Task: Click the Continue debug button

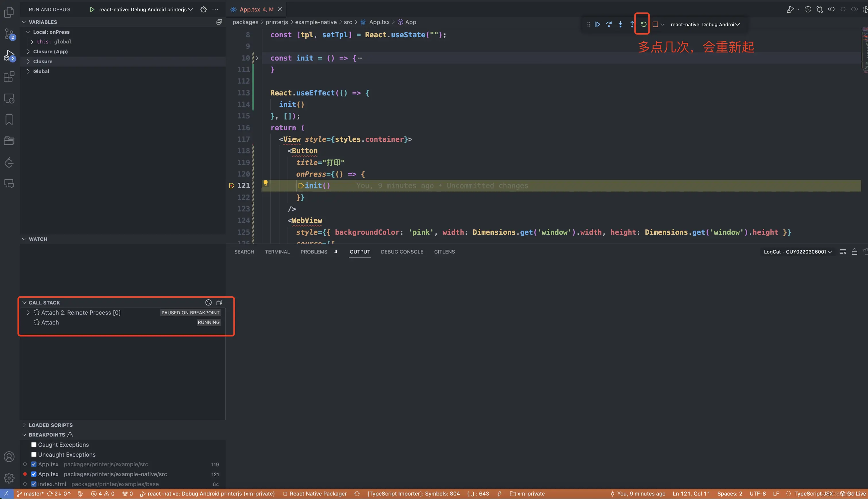Action: click(x=597, y=24)
